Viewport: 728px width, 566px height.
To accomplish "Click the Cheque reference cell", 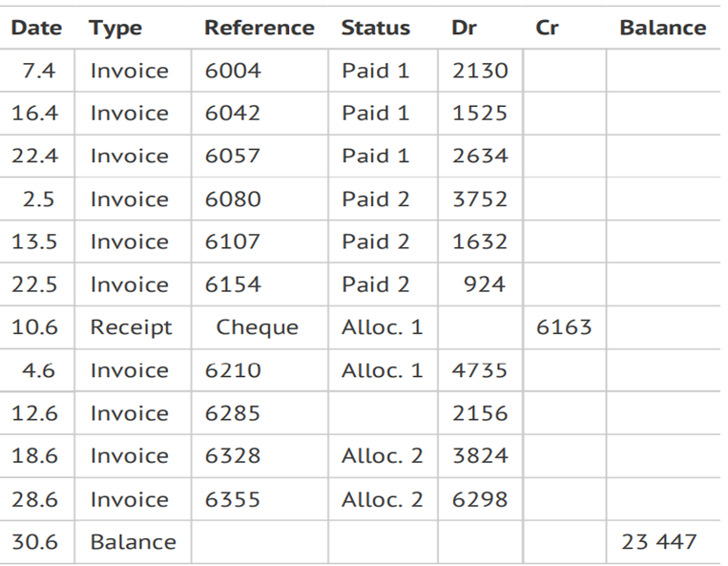I will coord(257,327).
